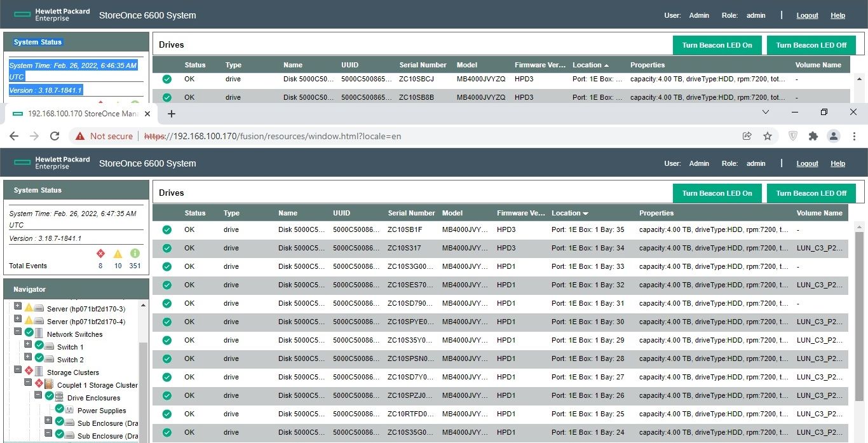Click the Version : 3.18.7-1841.1 text in front window
This screenshot has width=868, height=443.
point(45,238)
